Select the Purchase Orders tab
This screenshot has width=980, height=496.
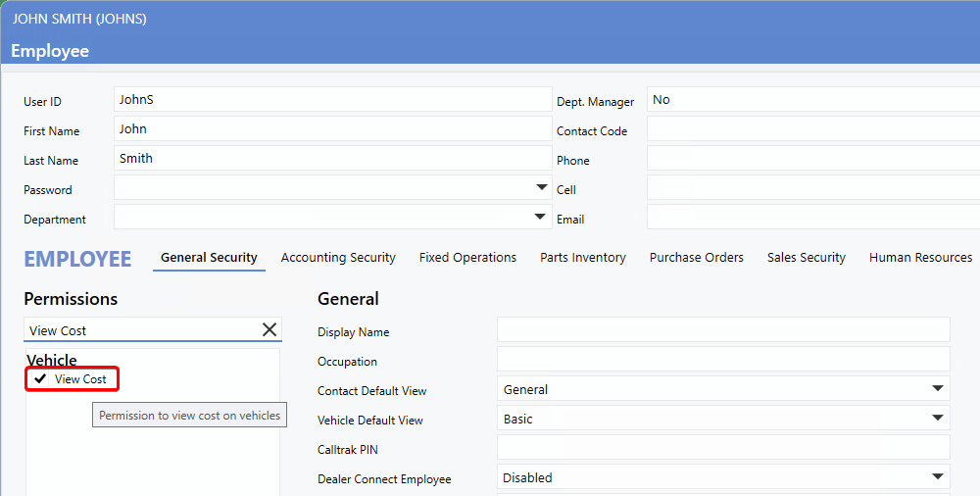click(697, 258)
